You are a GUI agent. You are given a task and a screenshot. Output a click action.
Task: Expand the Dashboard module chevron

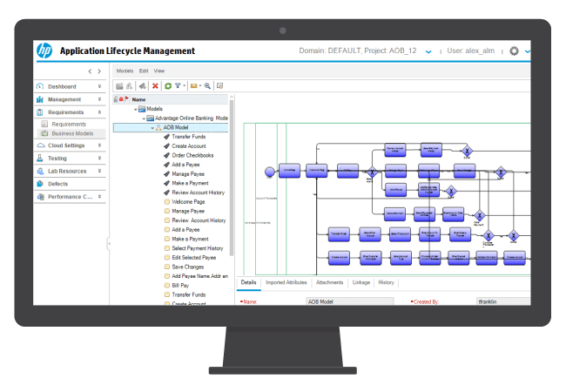(x=99, y=86)
